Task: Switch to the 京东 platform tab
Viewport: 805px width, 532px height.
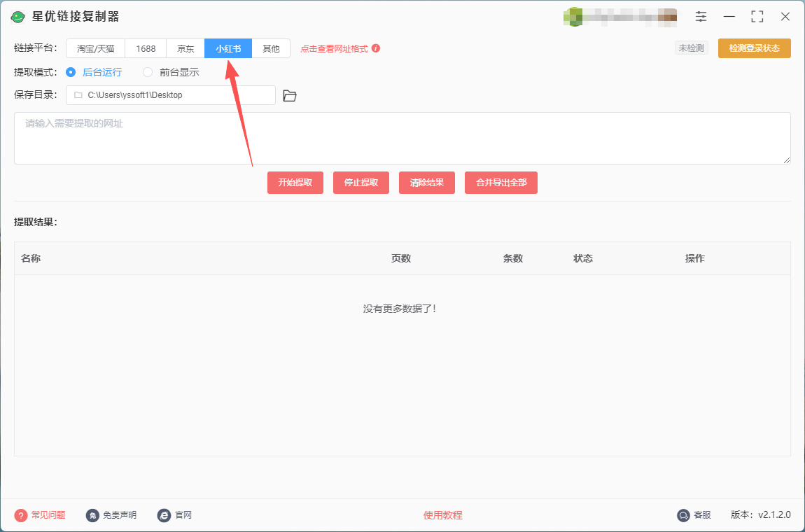Action: click(x=185, y=48)
